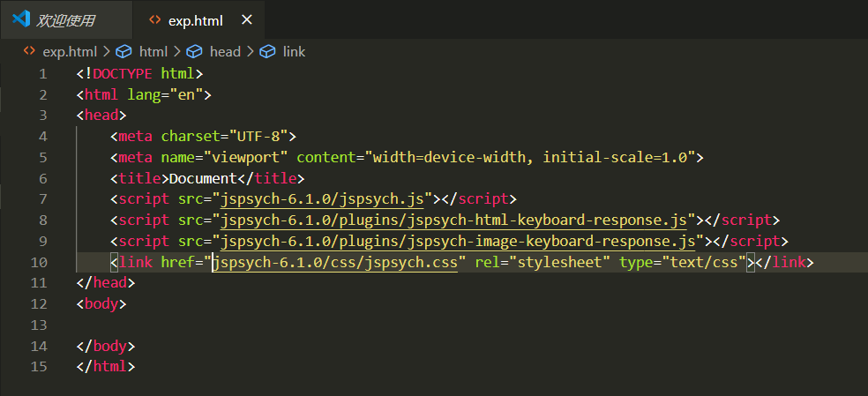
Task: Follow the jspsych-6.1.0/jspsych.js script link
Action: pyautogui.click(x=321, y=198)
